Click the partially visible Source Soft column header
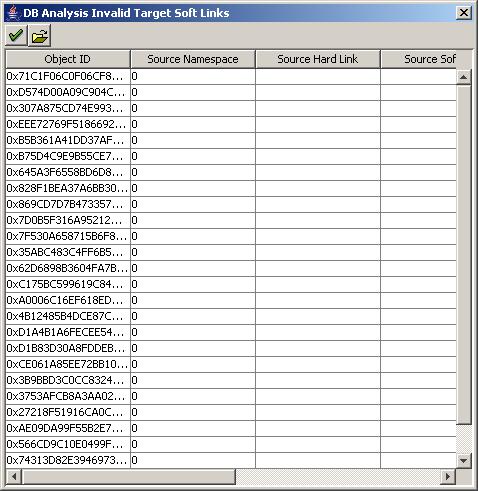This screenshot has width=478, height=491. point(419,59)
